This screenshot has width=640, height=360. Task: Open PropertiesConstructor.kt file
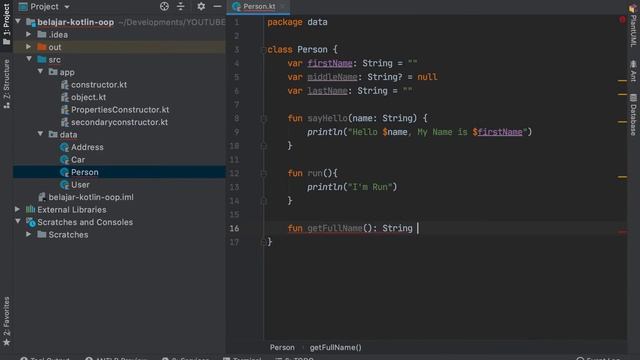[120, 109]
